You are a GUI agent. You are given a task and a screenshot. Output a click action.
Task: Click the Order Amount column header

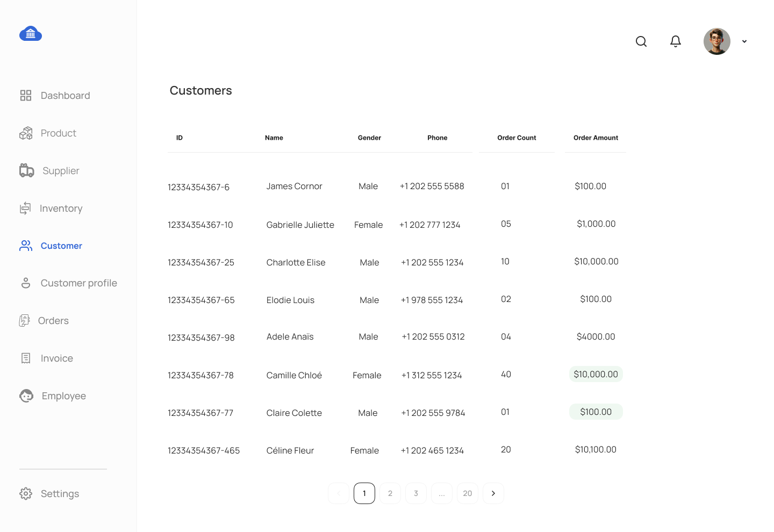596,138
